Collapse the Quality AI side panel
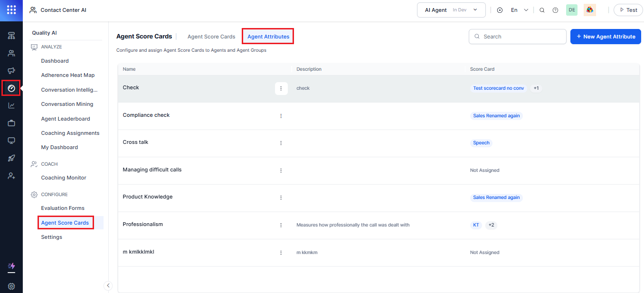 [108, 285]
